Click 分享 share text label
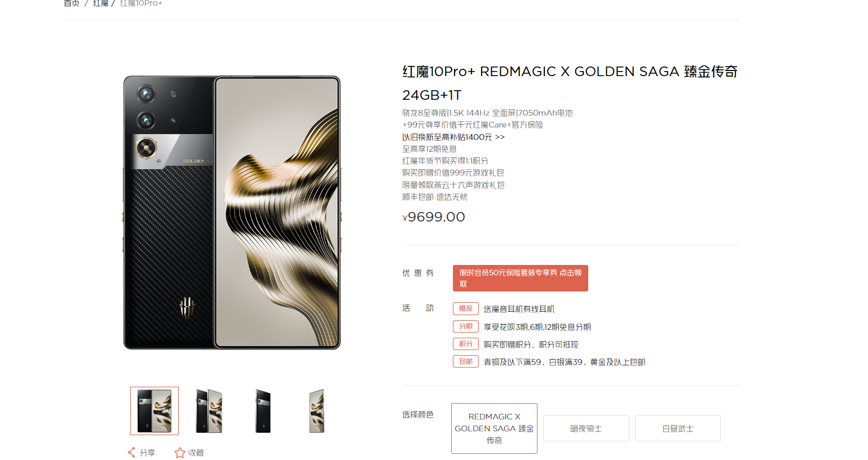 pyautogui.click(x=148, y=453)
